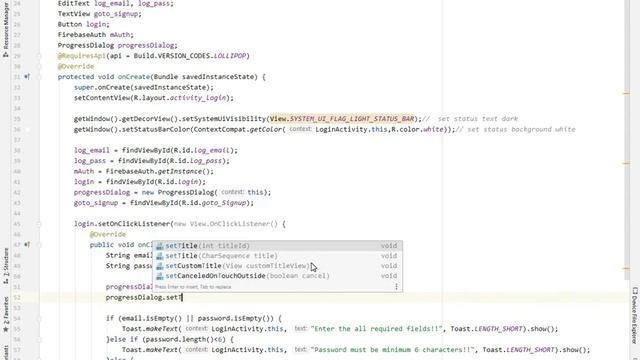Click the 'set status background white' comment

pos(516,129)
